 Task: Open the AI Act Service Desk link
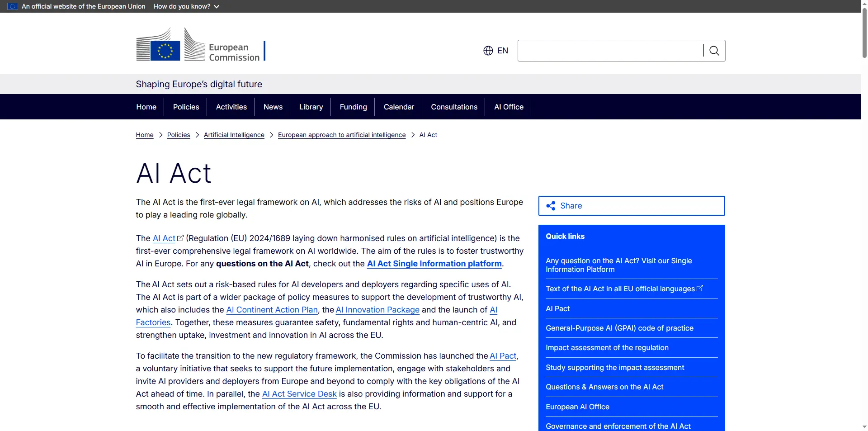[299, 394]
